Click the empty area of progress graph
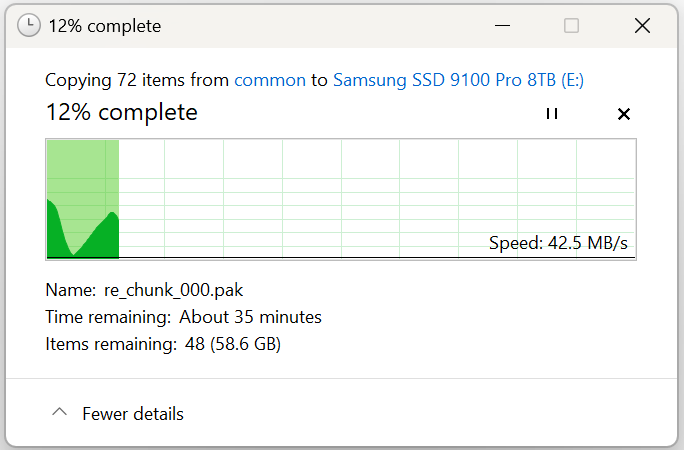The image size is (684, 450). click(x=375, y=192)
